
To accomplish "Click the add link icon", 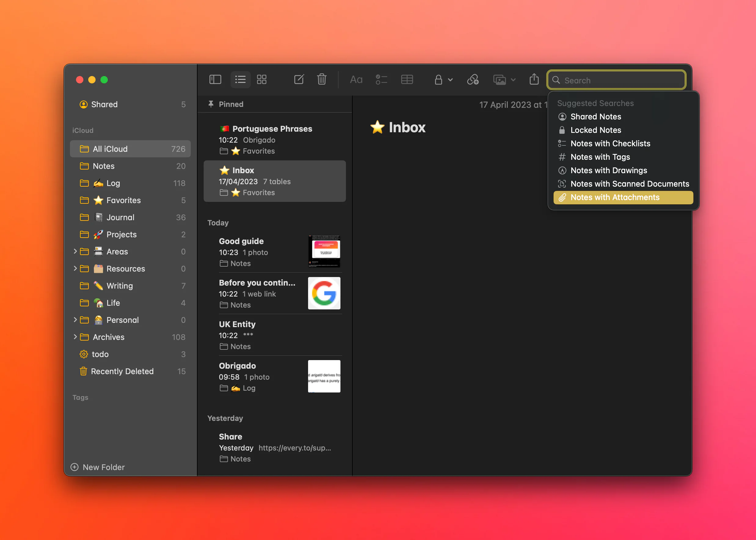I will pyautogui.click(x=473, y=80).
